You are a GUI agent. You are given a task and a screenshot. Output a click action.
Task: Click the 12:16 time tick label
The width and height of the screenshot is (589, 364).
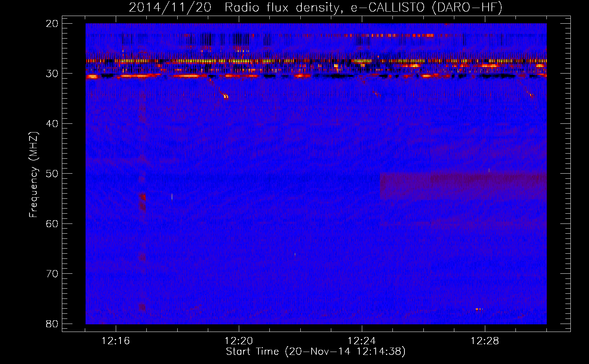116,341
